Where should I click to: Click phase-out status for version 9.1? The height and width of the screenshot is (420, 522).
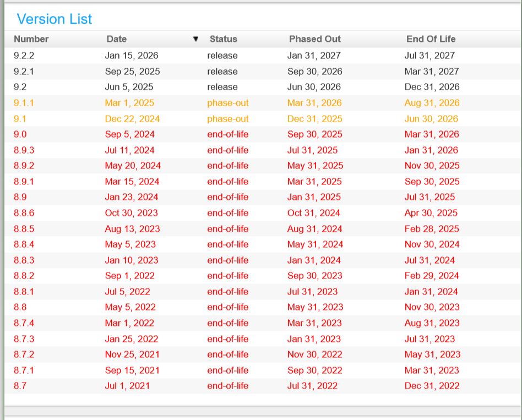pos(227,119)
